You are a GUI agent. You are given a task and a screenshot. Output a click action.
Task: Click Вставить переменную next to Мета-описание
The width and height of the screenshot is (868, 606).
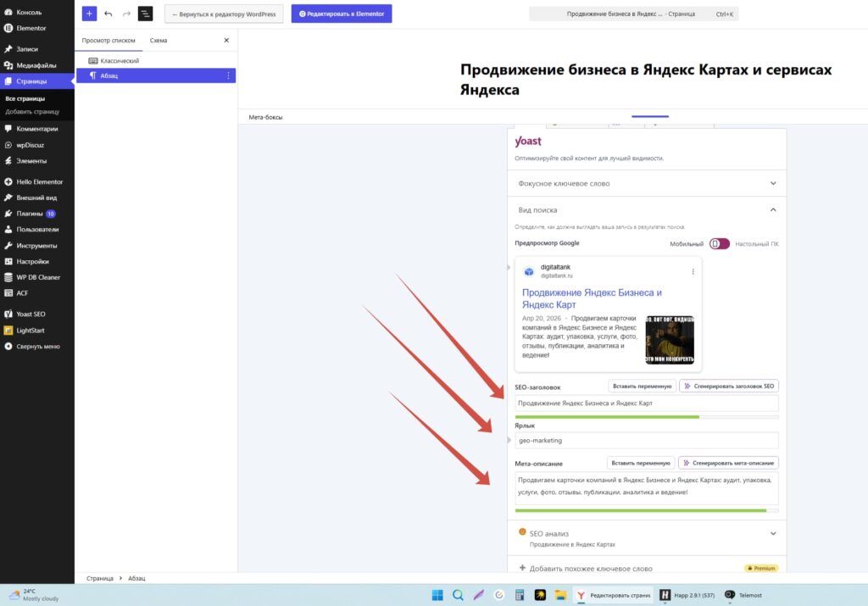pyautogui.click(x=641, y=463)
